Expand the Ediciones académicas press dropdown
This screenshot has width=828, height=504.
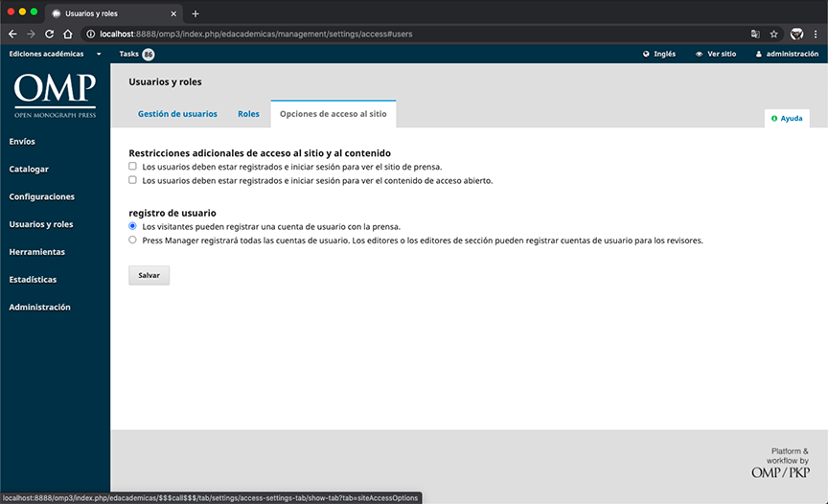point(55,54)
